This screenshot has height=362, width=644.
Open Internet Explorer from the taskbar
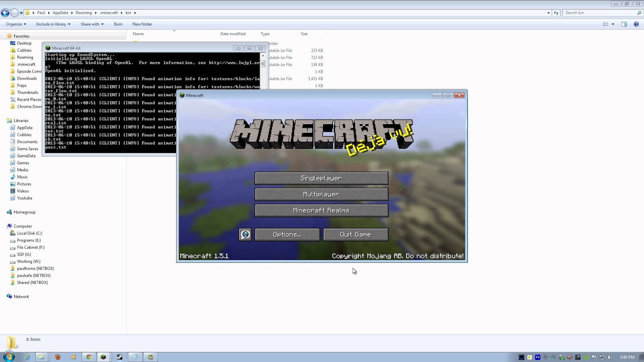coord(27,357)
